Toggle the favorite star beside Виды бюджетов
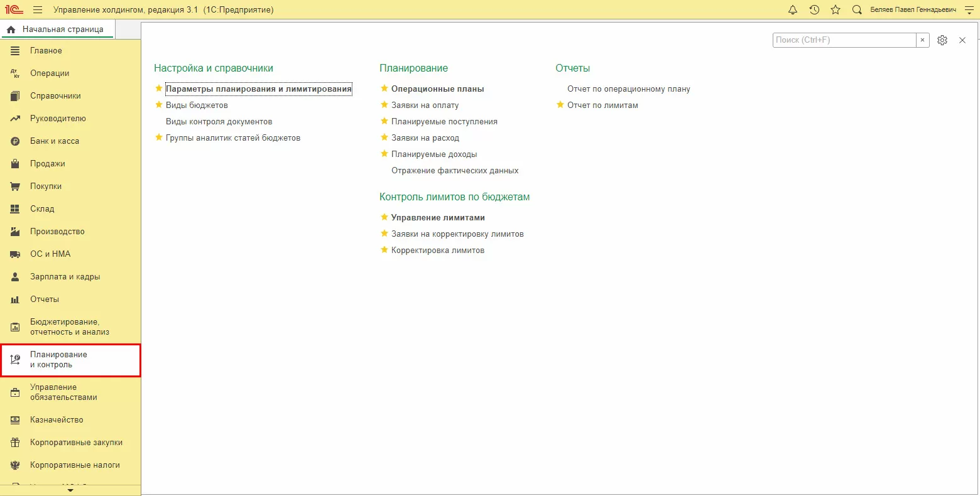 (x=159, y=105)
